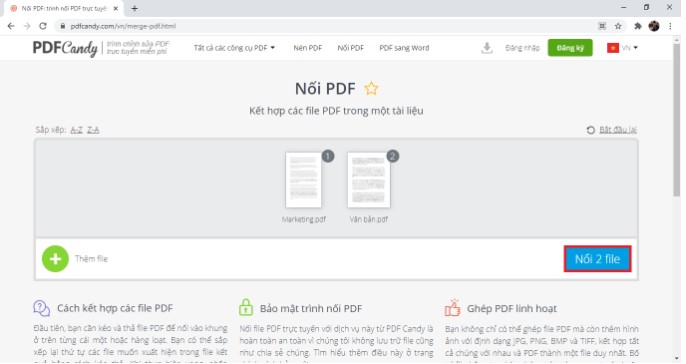This screenshot has height=364, width=686.
Task: Click the Bắt đầu lại link
Action: 618,130
